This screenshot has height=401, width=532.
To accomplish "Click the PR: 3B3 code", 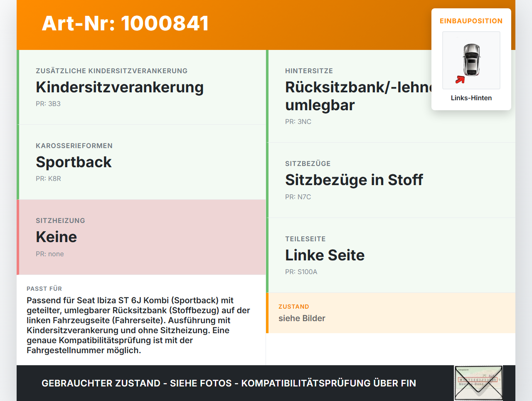I will pyautogui.click(x=48, y=104).
